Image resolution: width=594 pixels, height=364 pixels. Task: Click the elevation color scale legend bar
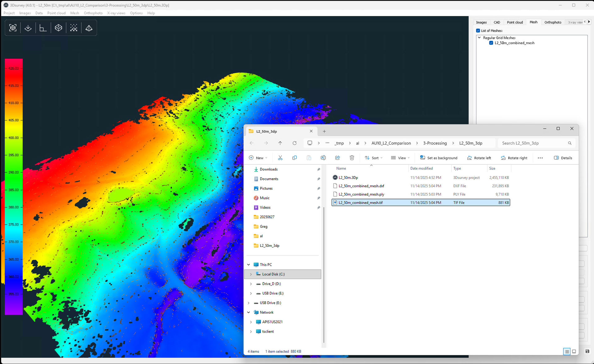14,187
